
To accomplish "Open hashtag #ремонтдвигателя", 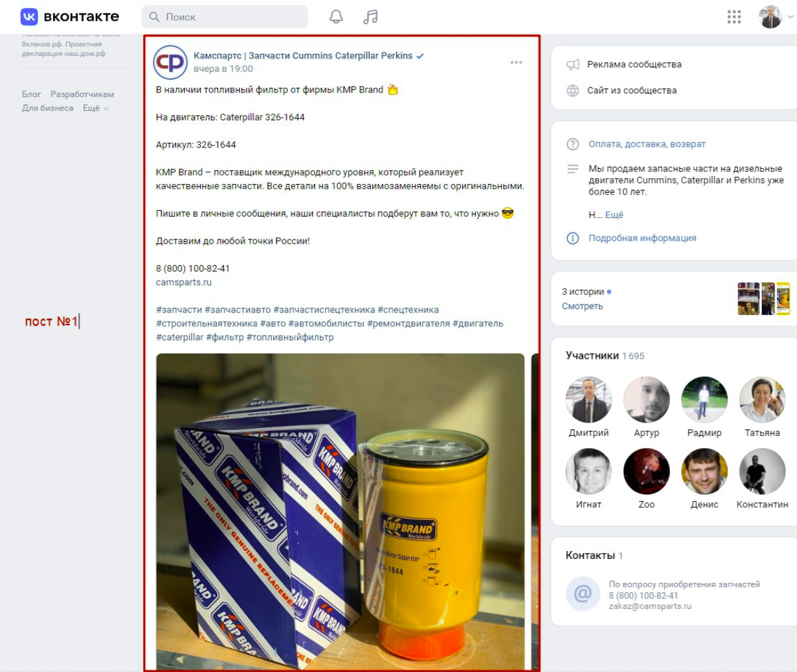I will [x=409, y=323].
